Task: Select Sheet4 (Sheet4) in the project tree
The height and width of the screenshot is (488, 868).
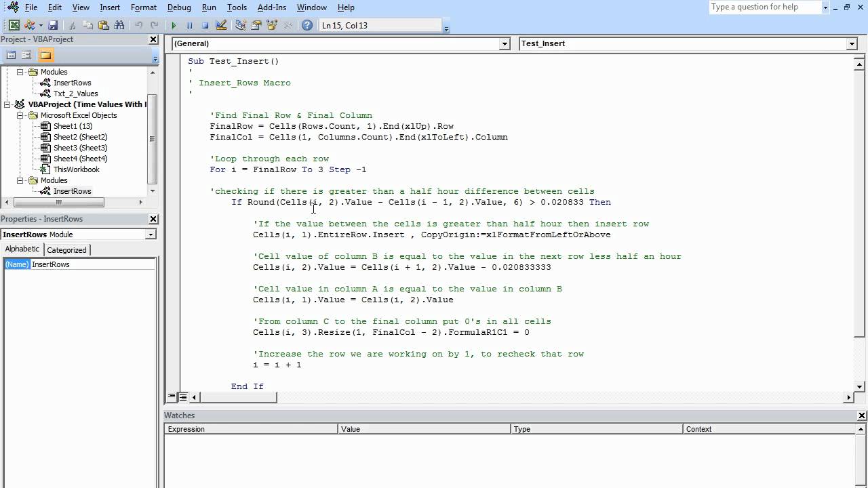Action: pyautogui.click(x=80, y=159)
